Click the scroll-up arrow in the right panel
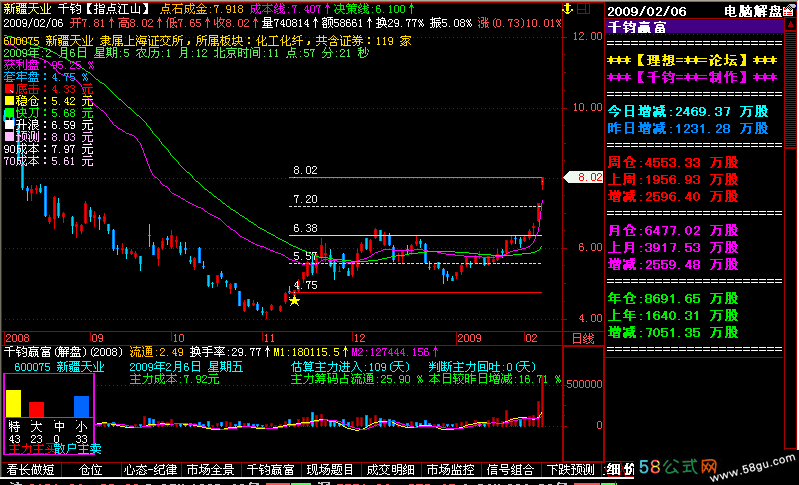 (790, 25)
